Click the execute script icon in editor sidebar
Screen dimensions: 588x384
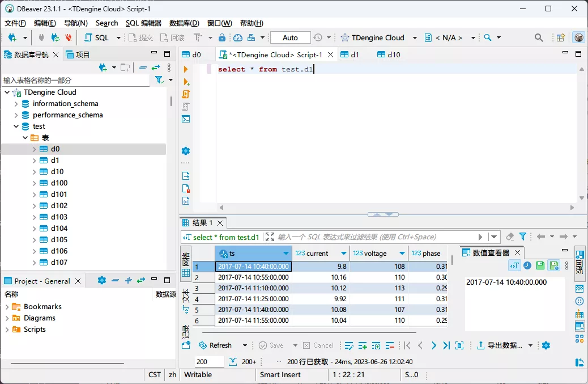[x=186, y=94]
